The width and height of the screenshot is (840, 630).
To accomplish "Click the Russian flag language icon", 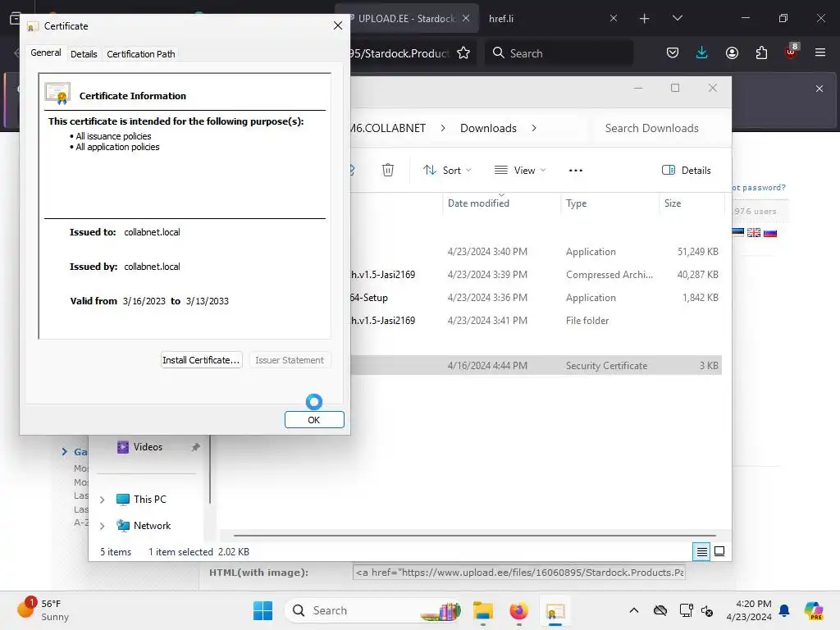I will pyautogui.click(x=770, y=232).
